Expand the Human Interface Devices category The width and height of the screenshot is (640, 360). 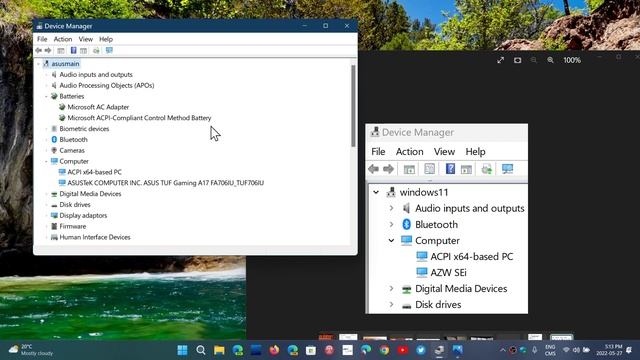click(47, 237)
